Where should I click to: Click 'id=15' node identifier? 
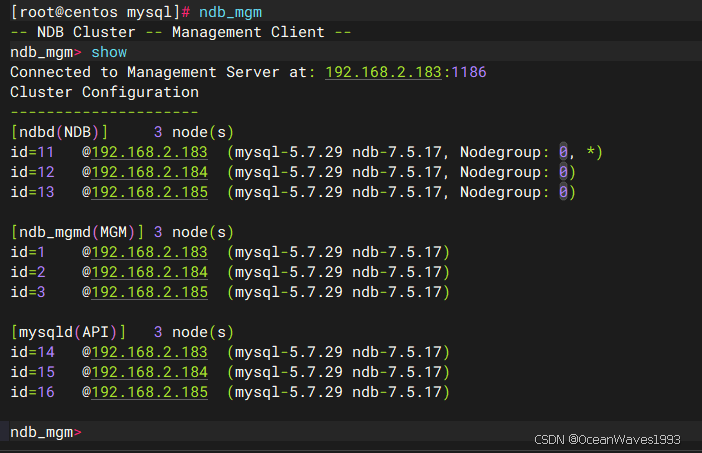pos(32,372)
